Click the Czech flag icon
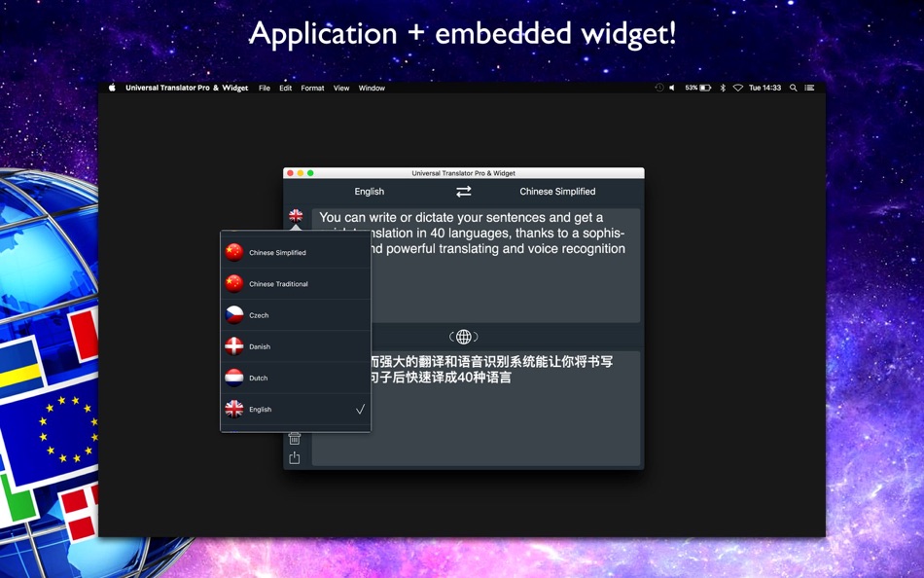The image size is (924, 578). point(234,314)
